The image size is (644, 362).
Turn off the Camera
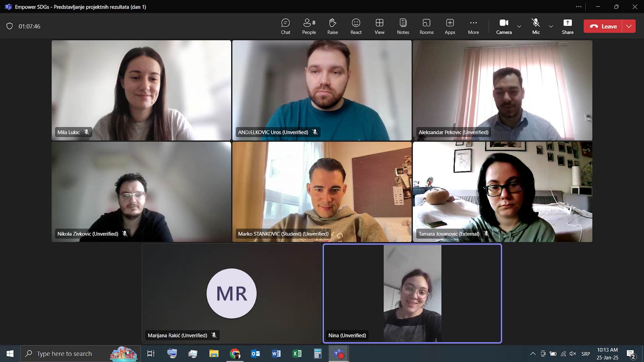point(504,26)
